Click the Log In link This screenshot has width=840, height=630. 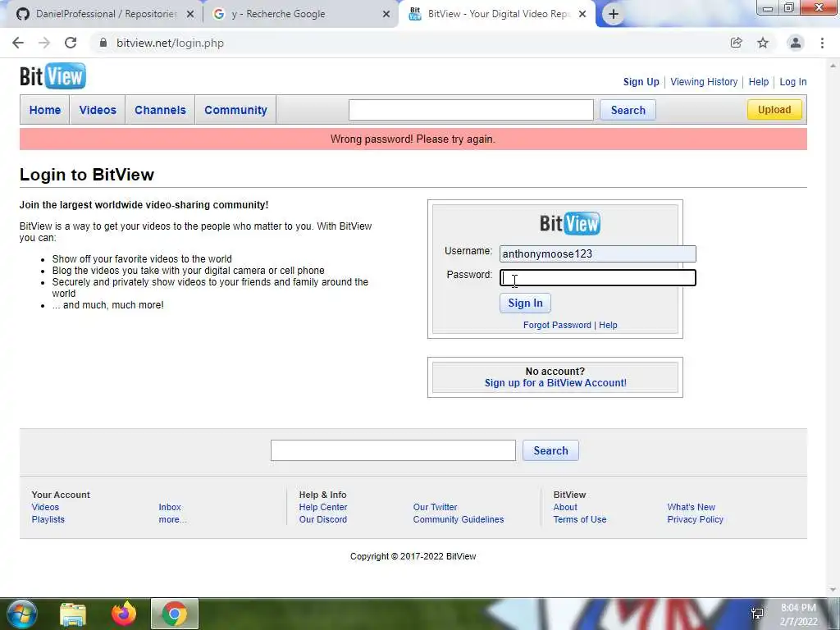tap(793, 82)
